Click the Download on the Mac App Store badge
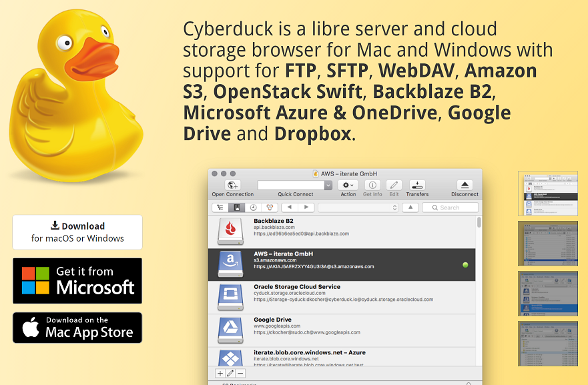Screen dimensions: 588x385 point(77,328)
